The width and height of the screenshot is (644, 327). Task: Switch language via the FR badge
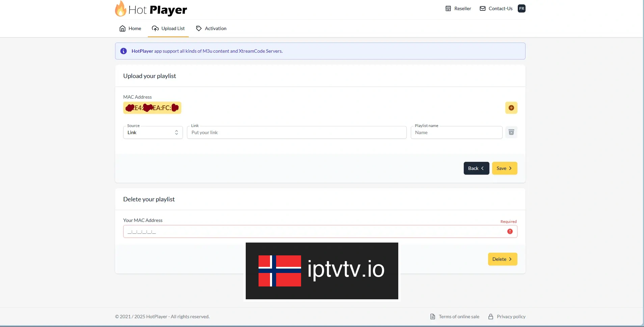[x=522, y=8]
